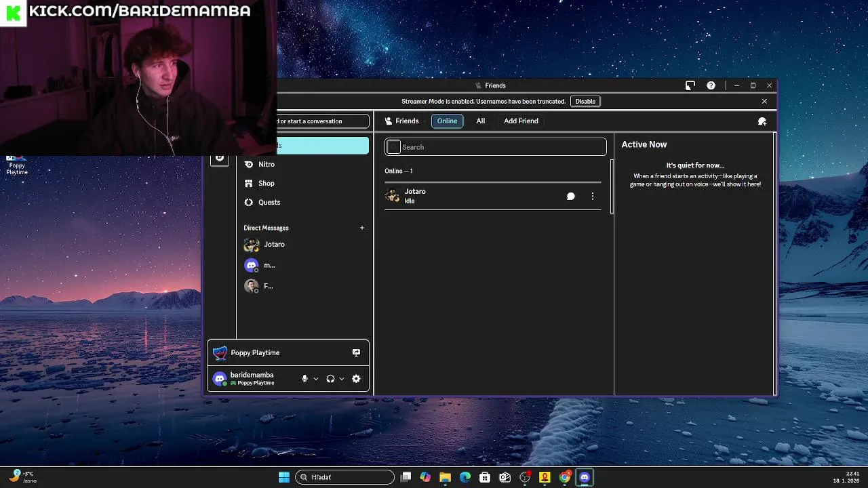The height and width of the screenshot is (488, 868).
Task: Click Jotaro's avatar in the Online list
Action: 392,196
